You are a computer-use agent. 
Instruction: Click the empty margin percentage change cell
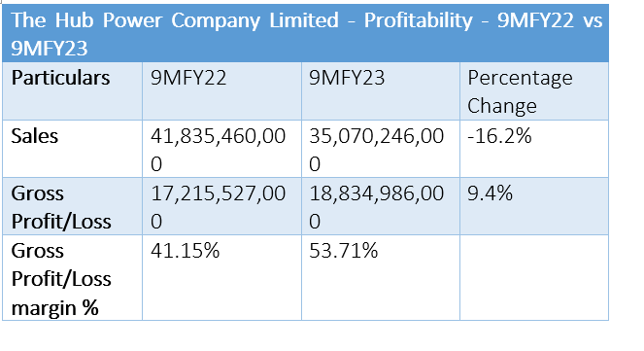click(x=534, y=277)
